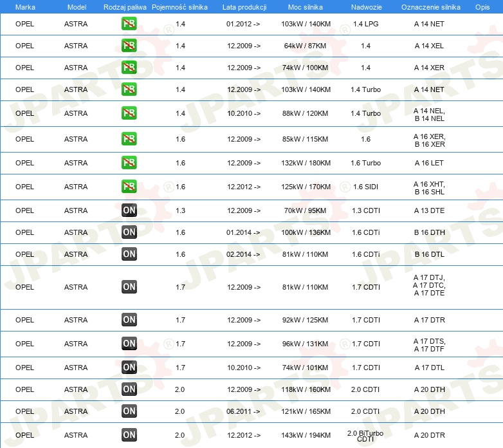
Task: Select the 64kW / 87KM power cell
Action: pos(305,46)
